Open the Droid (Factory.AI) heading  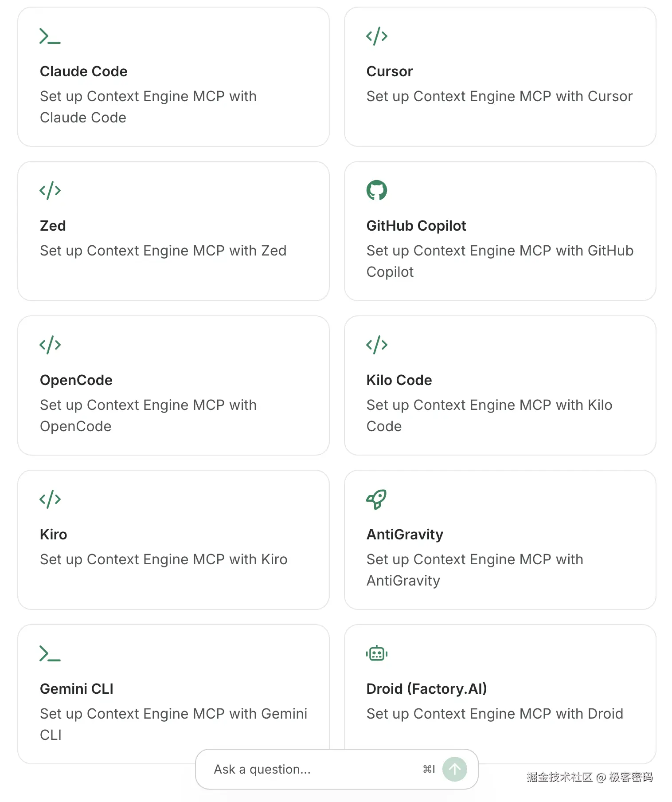coord(426,689)
